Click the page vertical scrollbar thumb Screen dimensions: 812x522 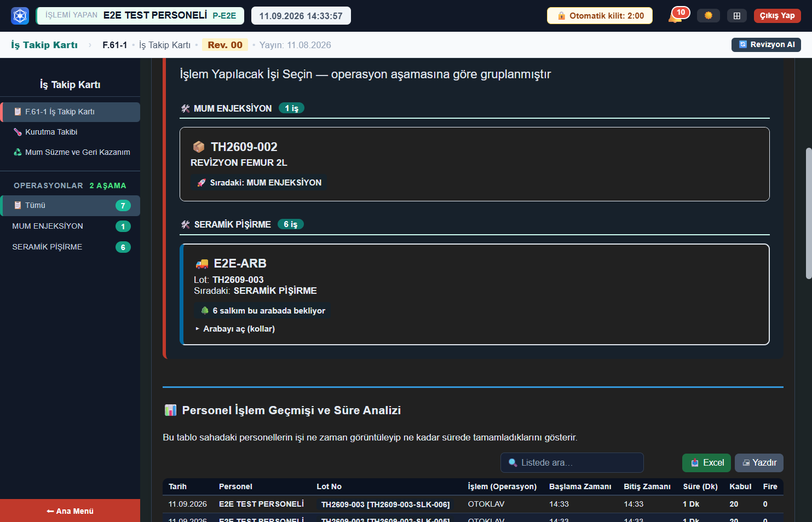[808, 213]
